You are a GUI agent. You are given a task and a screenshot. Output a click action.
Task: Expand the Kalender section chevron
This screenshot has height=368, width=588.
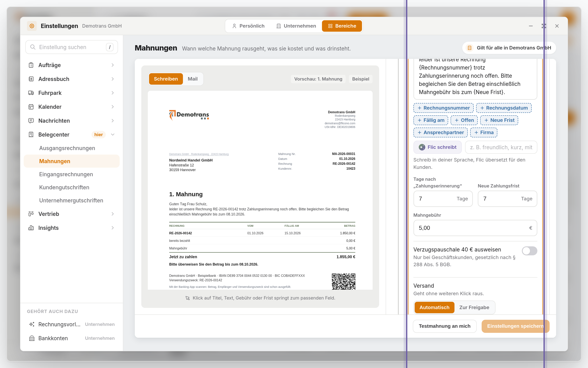click(x=113, y=107)
